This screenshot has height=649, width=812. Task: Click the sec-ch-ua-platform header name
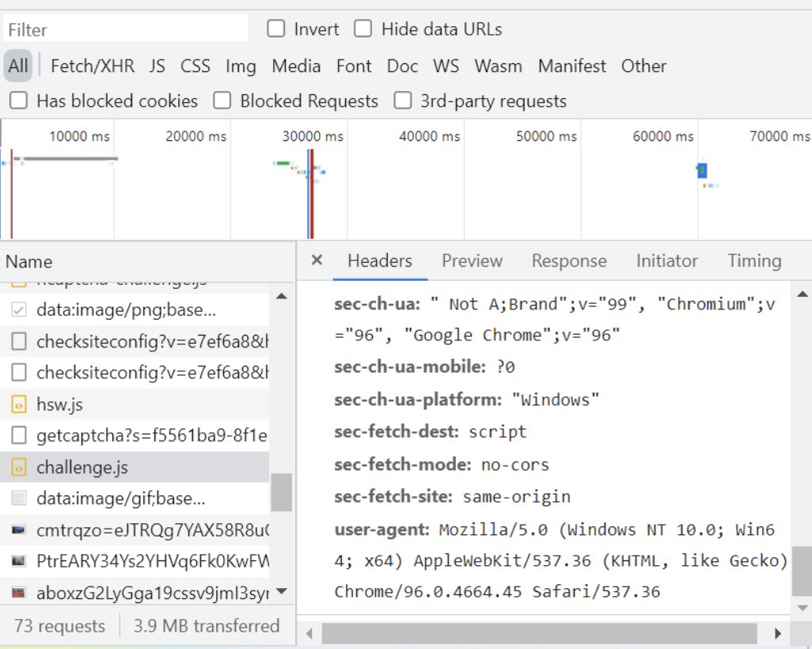tap(419, 400)
